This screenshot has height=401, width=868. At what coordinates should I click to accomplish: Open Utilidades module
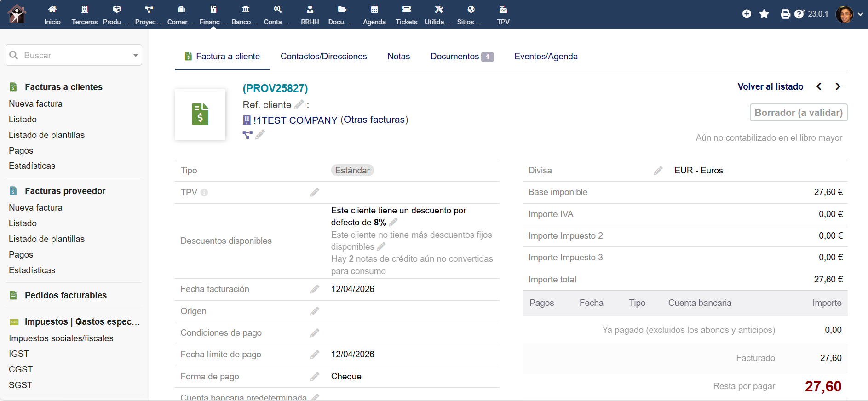click(438, 15)
